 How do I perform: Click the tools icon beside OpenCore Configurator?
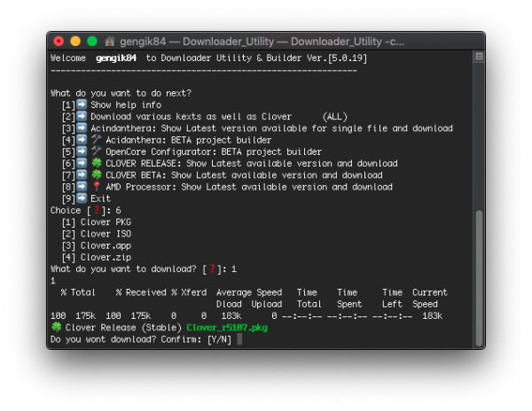[97, 151]
